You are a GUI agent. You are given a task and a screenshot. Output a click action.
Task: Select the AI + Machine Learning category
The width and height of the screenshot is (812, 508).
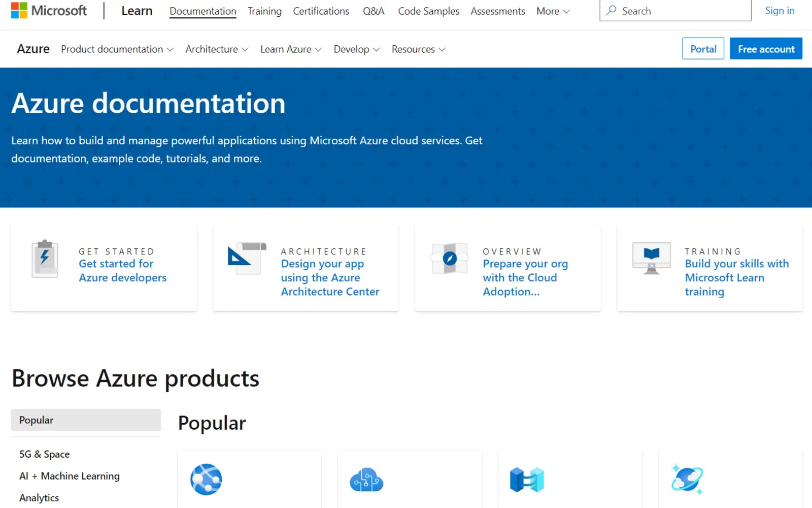(69, 476)
